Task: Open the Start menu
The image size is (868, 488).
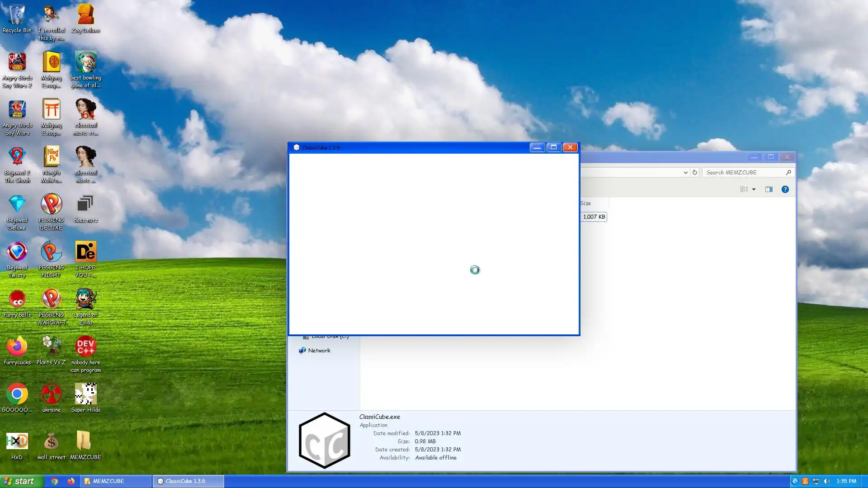Action: coord(21,481)
